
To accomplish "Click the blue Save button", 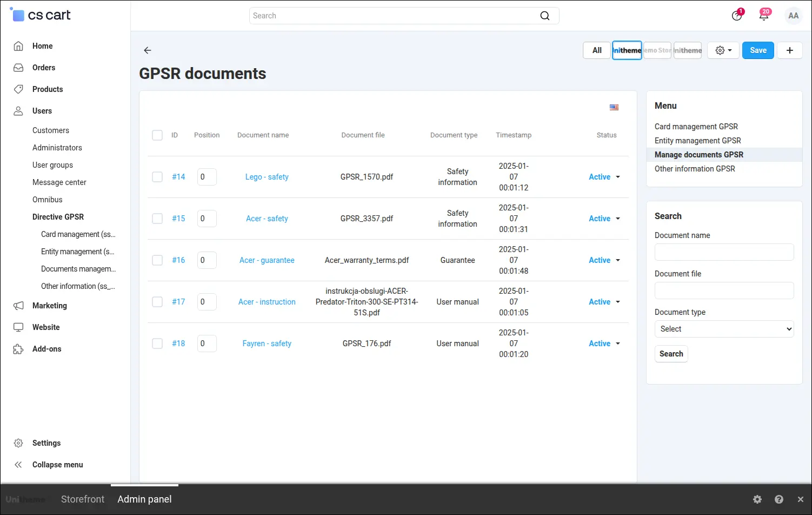I will 758,50.
